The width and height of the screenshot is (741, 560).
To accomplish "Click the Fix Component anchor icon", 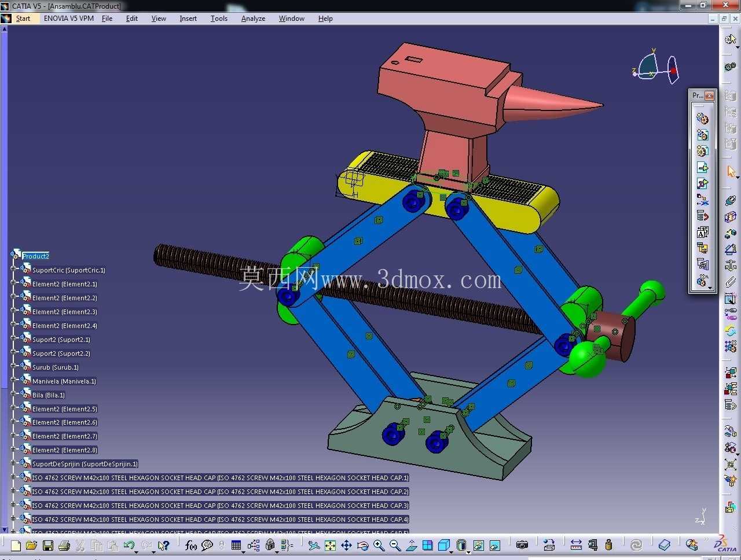I will coord(731,266).
